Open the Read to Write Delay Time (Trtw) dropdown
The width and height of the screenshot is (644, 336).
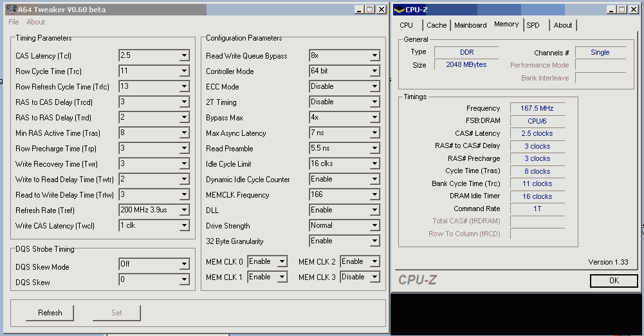tap(185, 194)
